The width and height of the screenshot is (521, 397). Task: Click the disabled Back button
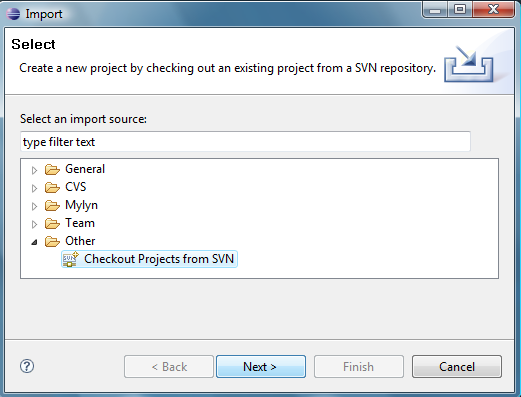coord(169,367)
